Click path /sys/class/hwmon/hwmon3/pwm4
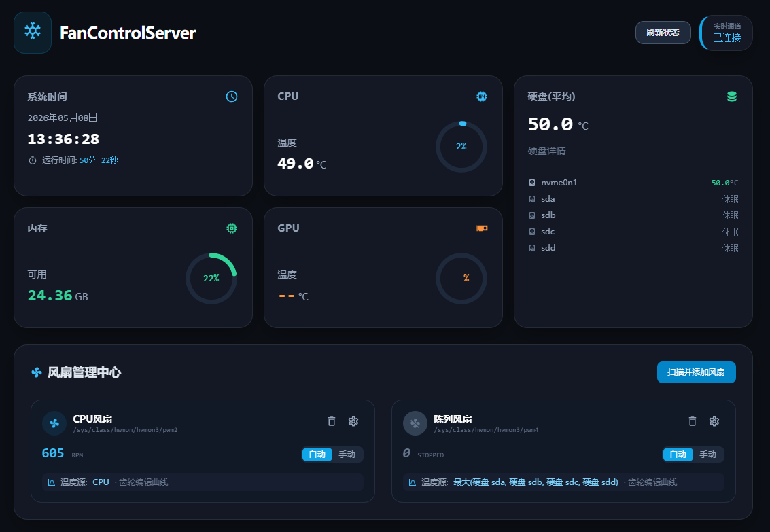770x532 pixels. pos(486,430)
